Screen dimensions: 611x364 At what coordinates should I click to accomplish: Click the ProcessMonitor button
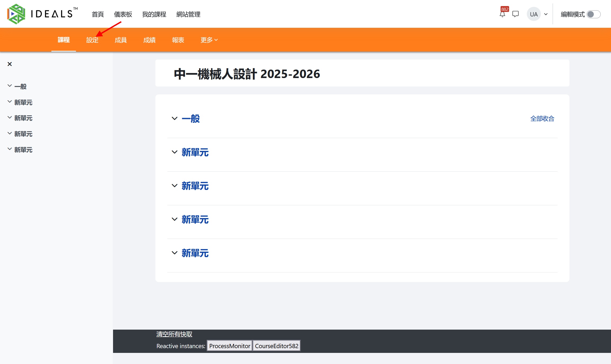pos(230,346)
